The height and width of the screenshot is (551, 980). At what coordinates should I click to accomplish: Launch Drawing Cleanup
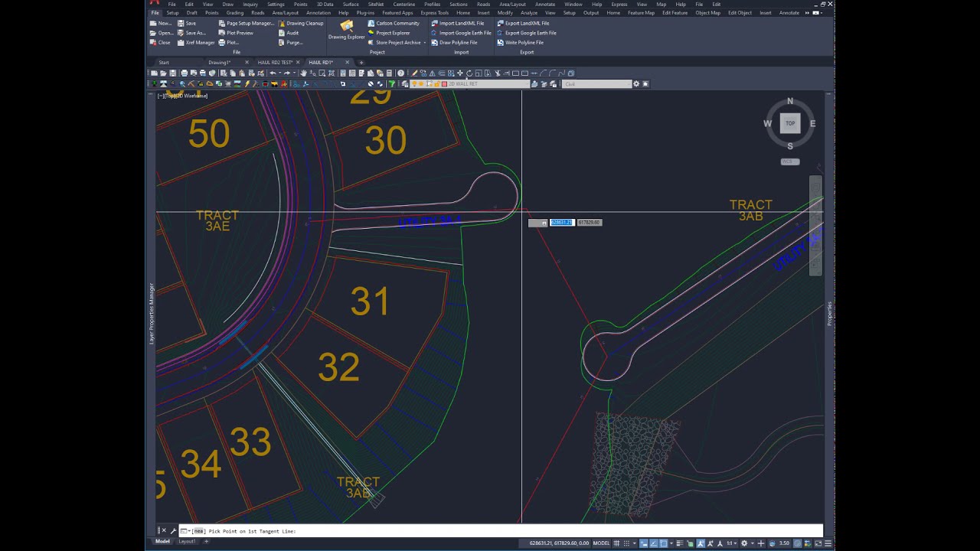(301, 24)
